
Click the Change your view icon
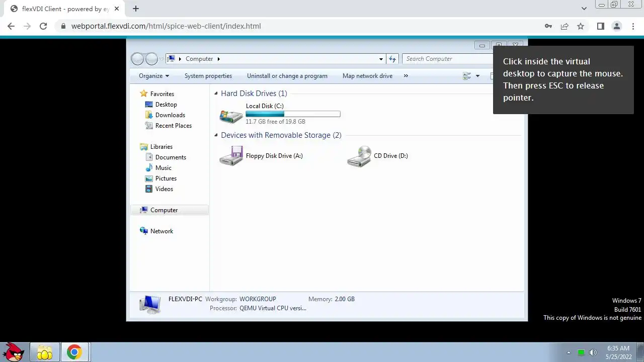pos(467,76)
